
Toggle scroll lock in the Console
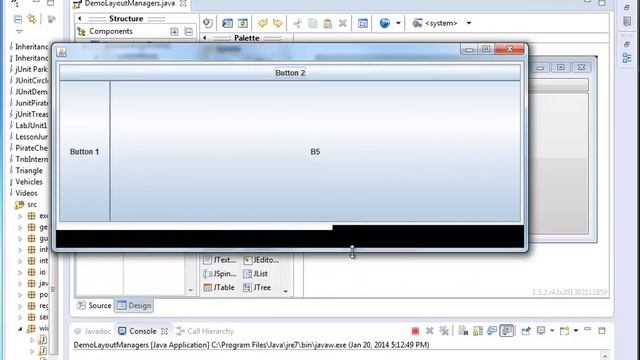(478, 331)
